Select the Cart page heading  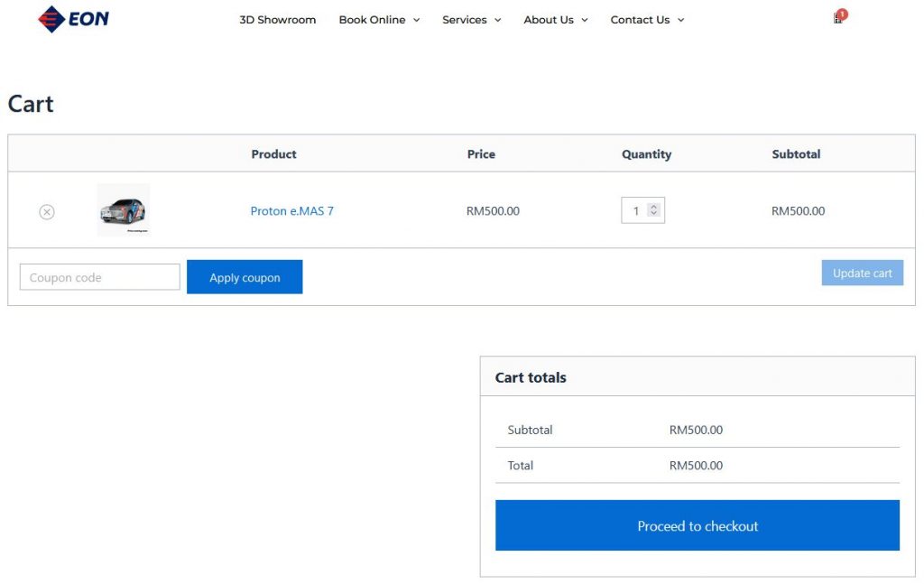click(31, 104)
